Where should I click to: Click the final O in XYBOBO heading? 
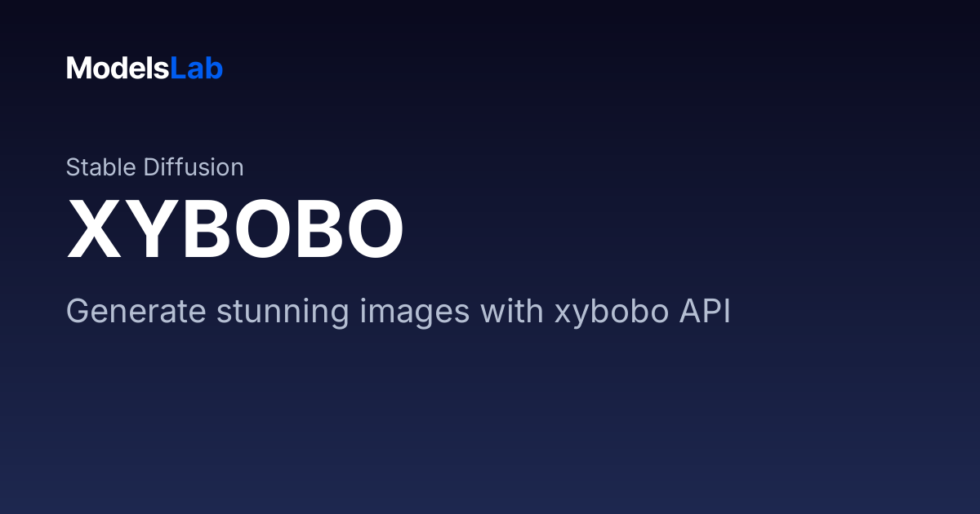point(373,229)
